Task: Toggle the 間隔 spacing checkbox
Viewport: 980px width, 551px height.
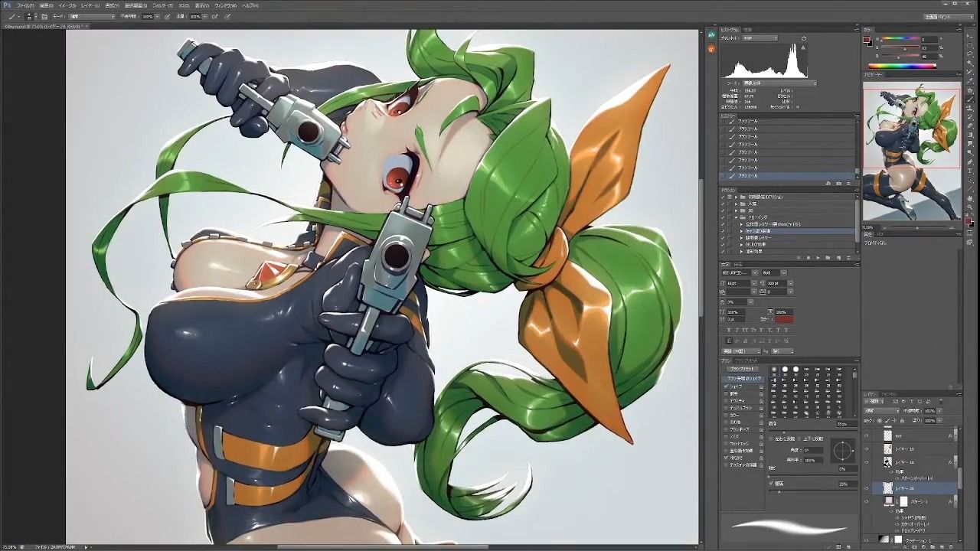Action: pyautogui.click(x=772, y=484)
